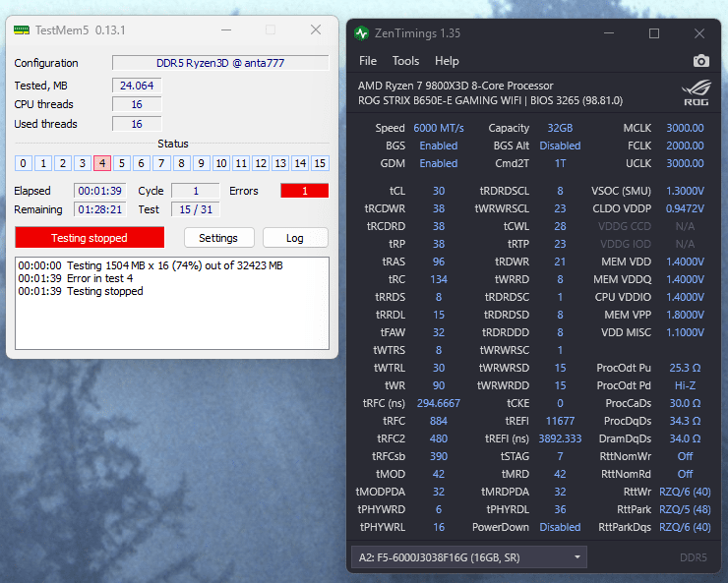This screenshot has width=728, height=583.
Task: Close the TestMem5 window
Action: [x=316, y=30]
